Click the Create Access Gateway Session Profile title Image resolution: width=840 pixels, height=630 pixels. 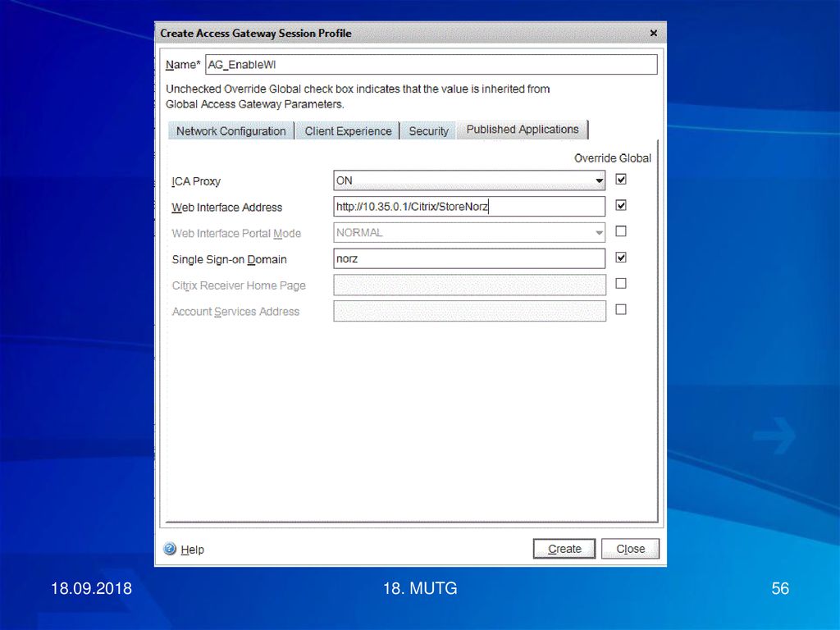click(256, 33)
